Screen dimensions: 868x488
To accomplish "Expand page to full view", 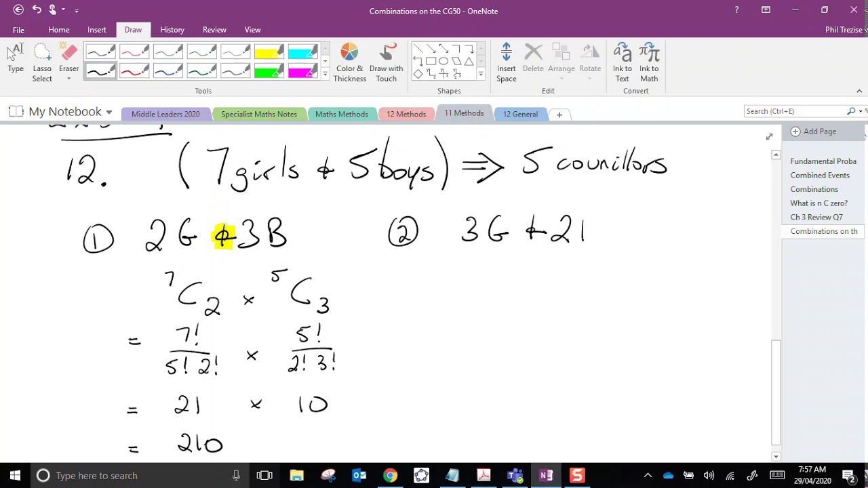I will tap(769, 137).
